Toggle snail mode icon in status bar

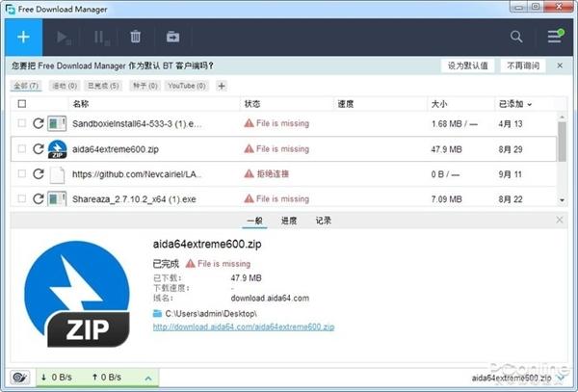click(x=20, y=378)
